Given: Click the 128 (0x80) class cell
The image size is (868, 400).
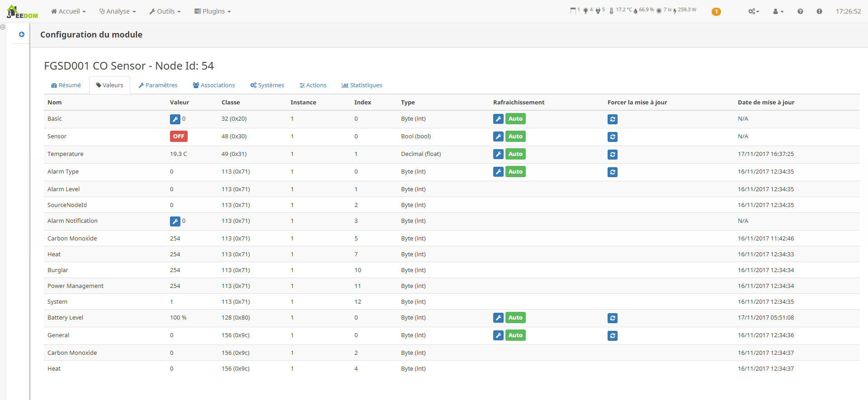Looking at the screenshot, I should point(236,318).
